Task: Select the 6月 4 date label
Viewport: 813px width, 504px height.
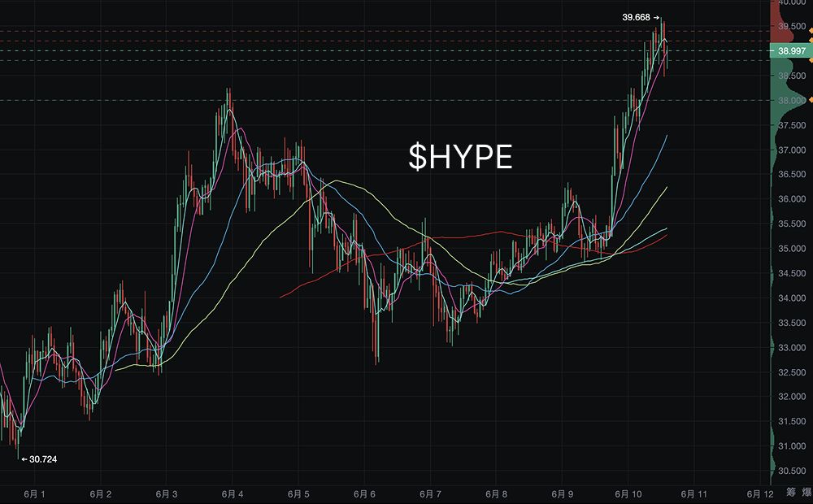Action: pyautogui.click(x=232, y=494)
